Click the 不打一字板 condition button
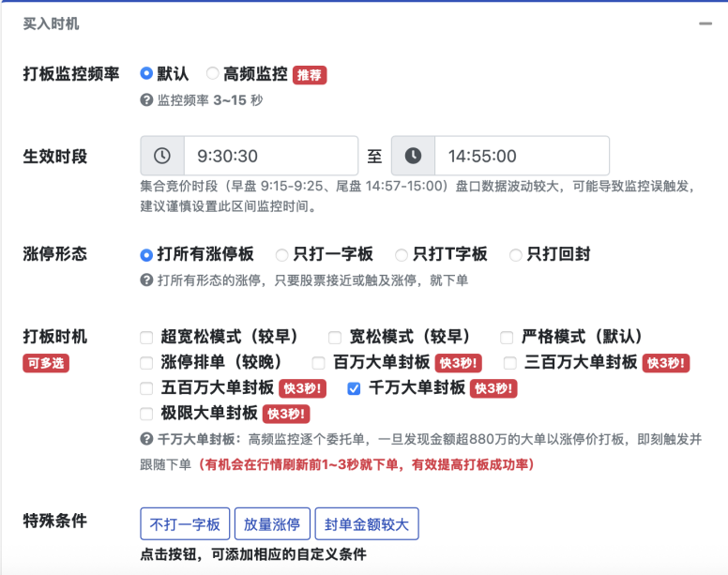The width and height of the screenshot is (728, 575). pos(185,524)
